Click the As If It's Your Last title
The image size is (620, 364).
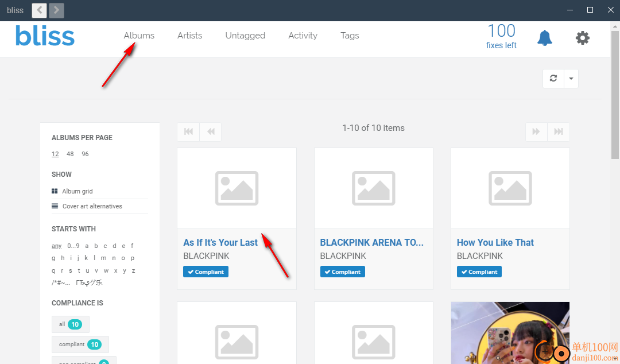point(220,242)
